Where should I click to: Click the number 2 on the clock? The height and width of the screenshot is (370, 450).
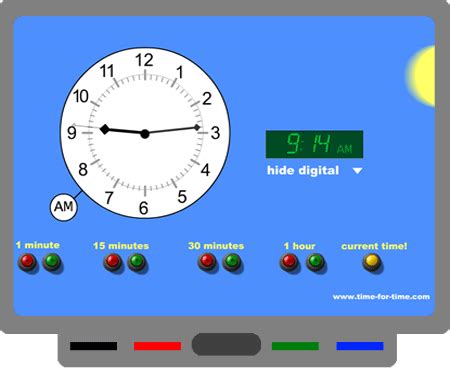(207, 99)
